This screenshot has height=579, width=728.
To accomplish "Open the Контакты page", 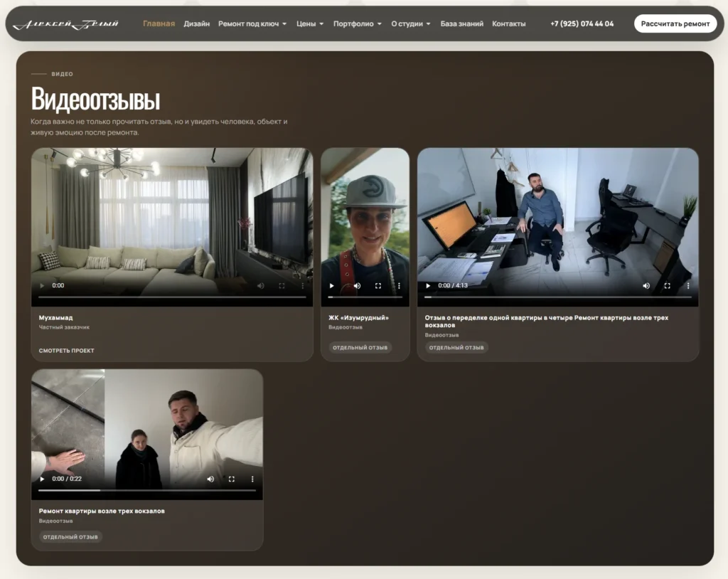I will click(x=509, y=23).
